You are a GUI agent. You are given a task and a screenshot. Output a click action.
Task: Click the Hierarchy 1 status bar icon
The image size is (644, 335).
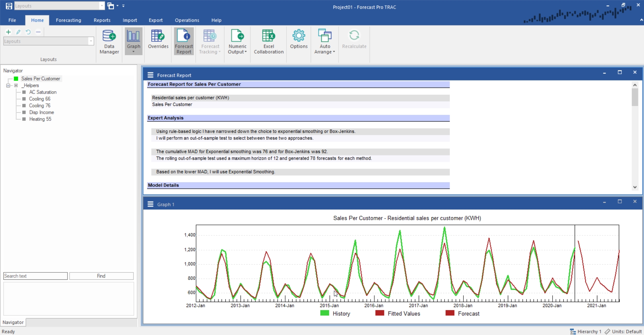point(573,332)
